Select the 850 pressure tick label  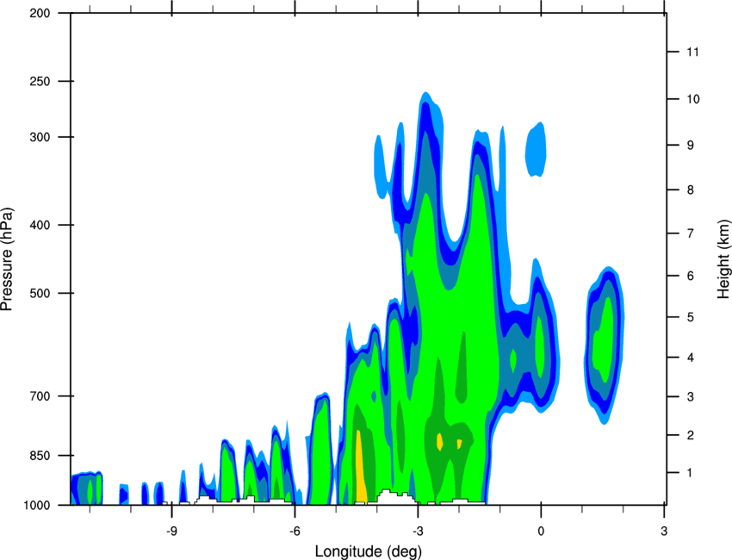(40, 456)
